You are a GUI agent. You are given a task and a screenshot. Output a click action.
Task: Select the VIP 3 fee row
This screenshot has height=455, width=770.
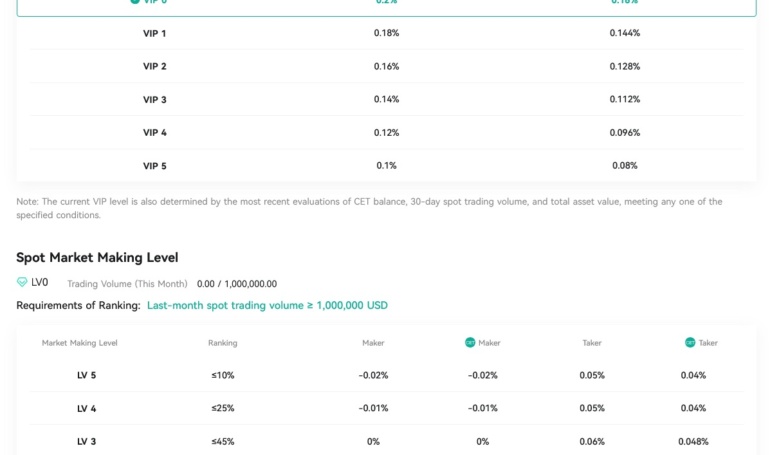[386, 99]
